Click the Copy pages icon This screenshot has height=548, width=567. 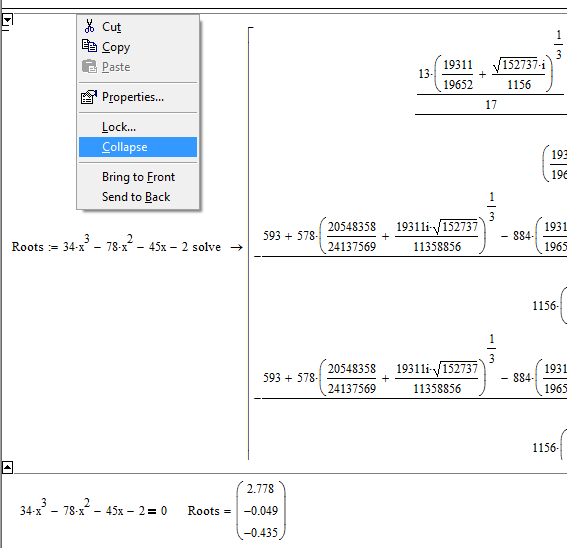pyautogui.click(x=89, y=46)
